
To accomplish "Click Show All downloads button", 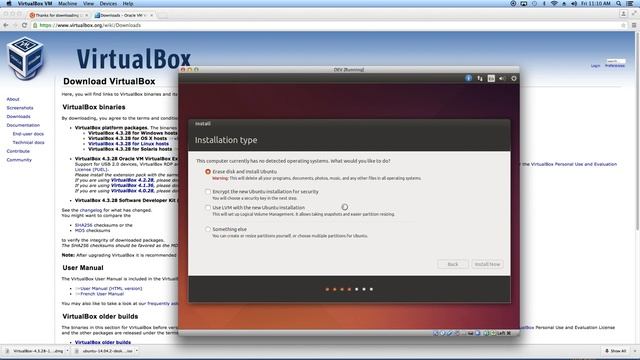I will [x=616, y=351].
